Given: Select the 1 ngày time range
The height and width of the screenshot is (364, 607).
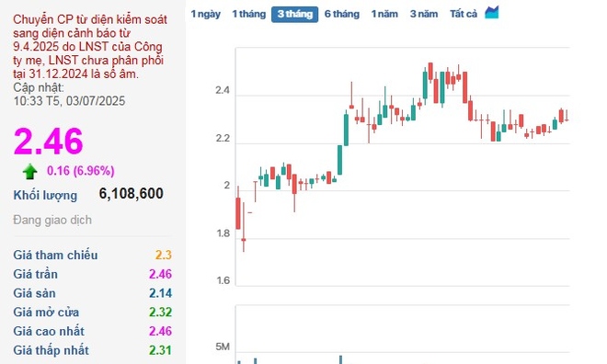Looking at the screenshot, I should [x=206, y=15].
